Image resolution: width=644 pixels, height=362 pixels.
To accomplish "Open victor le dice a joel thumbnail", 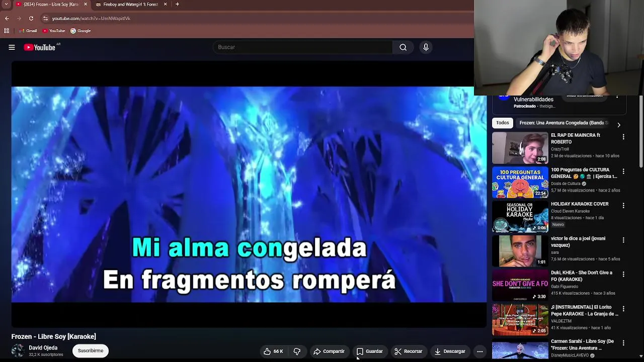I will click(x=520, y=251).
